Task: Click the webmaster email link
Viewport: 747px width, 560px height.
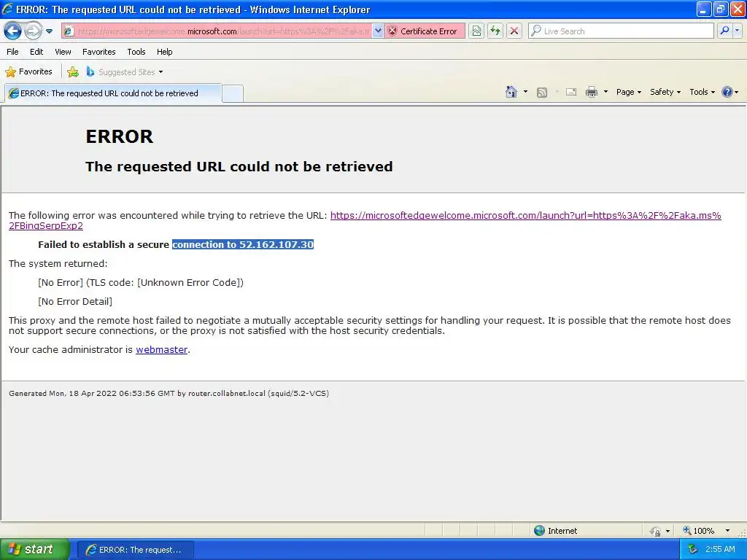Action: pyautogui.click(x=161, y=349)
